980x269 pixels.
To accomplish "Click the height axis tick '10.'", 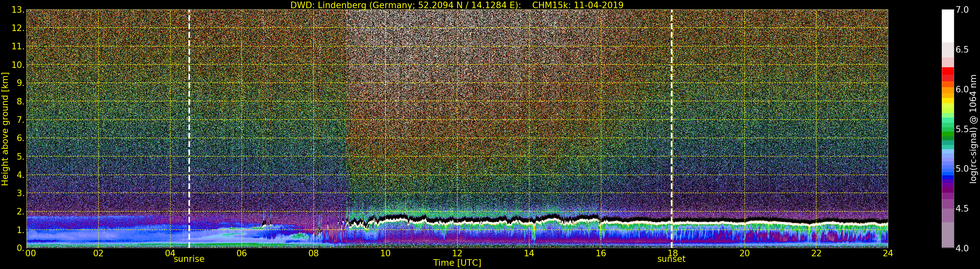I will coord(18,65).
